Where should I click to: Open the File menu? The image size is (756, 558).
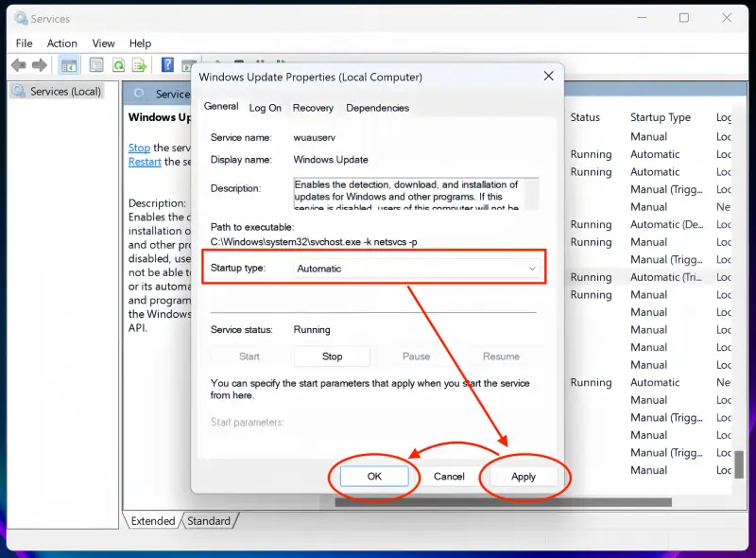point(25,44)
